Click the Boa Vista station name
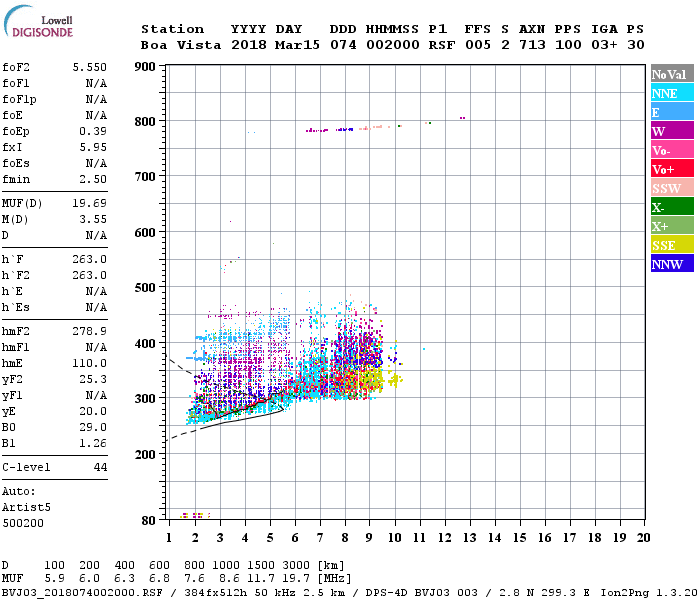 point(181,45)
